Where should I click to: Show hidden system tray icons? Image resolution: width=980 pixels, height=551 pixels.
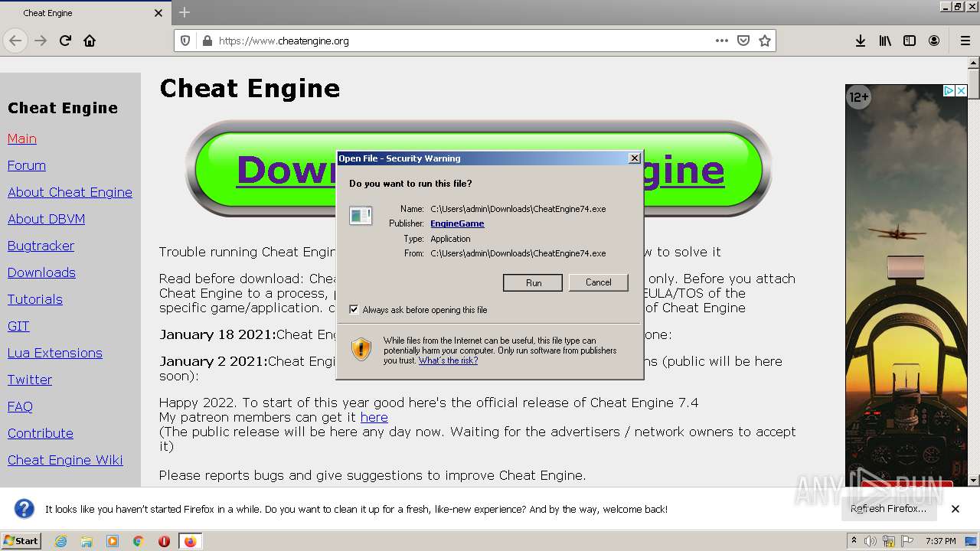[854, 540]
